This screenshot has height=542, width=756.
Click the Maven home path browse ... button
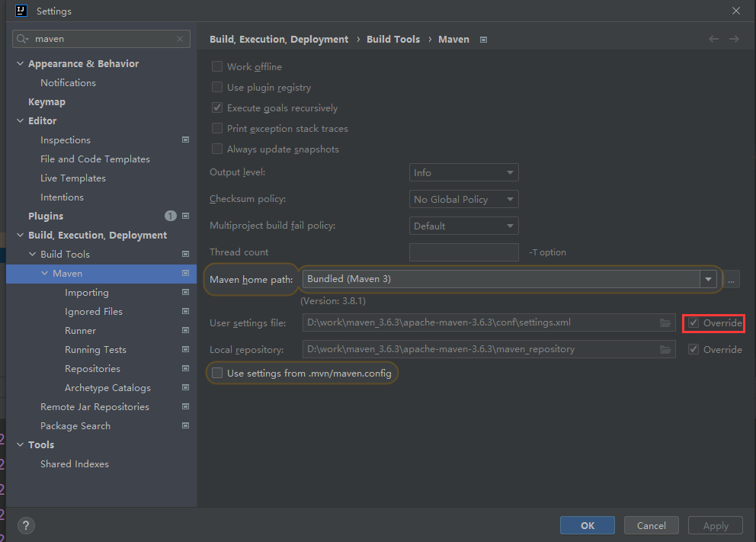click(x=732, y=279)
